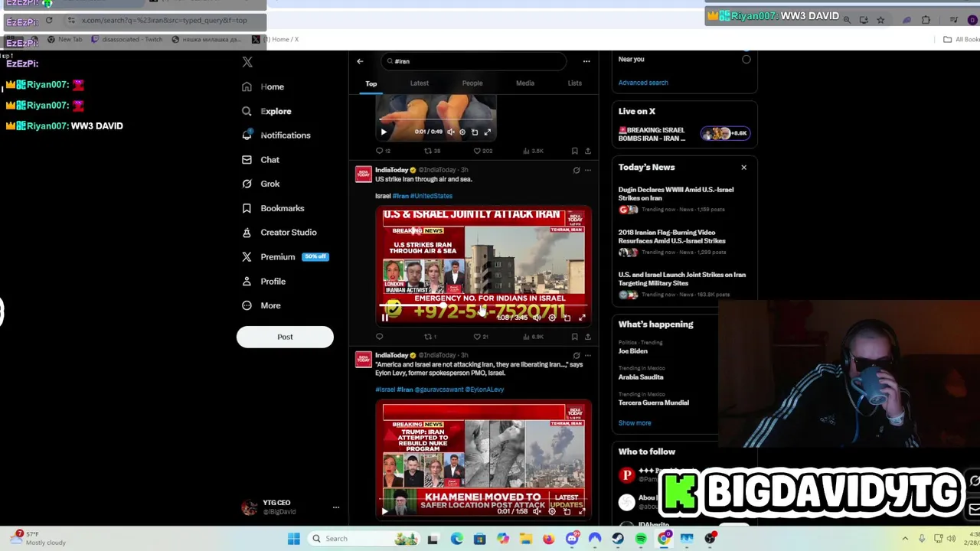The image size is (980, 551).
Task: Open the Grok icon on US strike post
Action: pos(577,170)
